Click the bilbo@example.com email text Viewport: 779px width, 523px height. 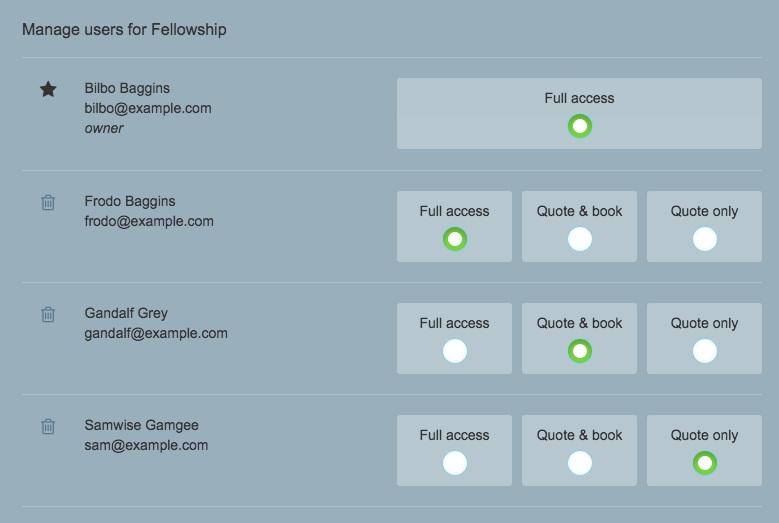(x=148, y=108)
